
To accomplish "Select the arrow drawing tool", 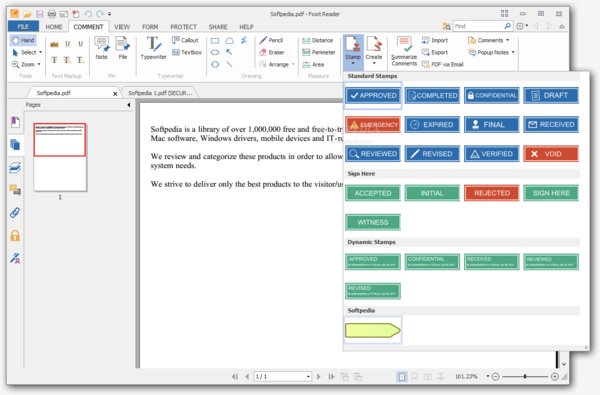I will (x=229, y=52).
